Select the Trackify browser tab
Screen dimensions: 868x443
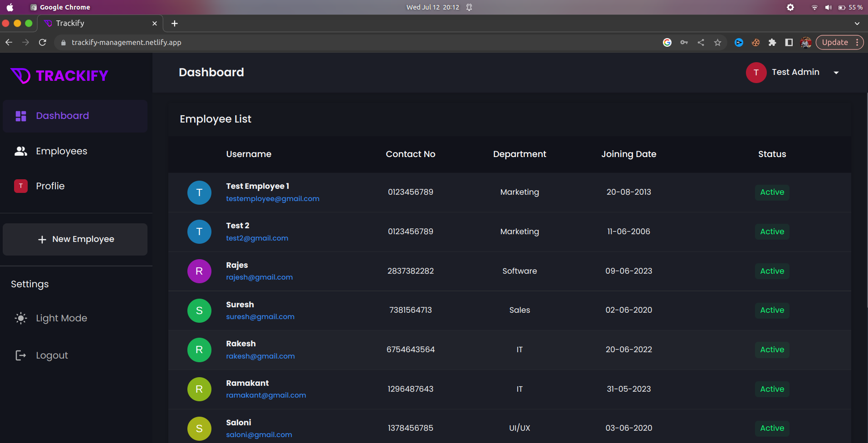100,23
